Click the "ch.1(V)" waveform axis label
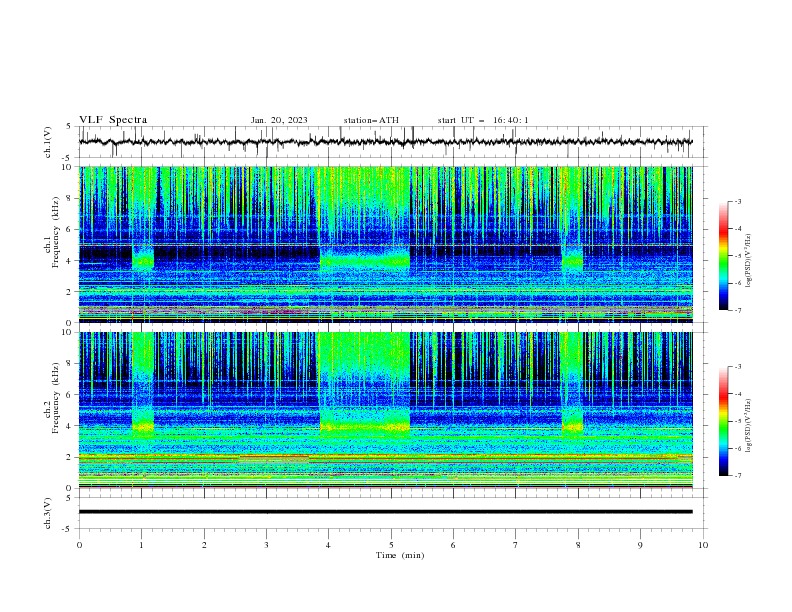Image resolution: width=792 pixels, height=612 pixels. (48, 142)
